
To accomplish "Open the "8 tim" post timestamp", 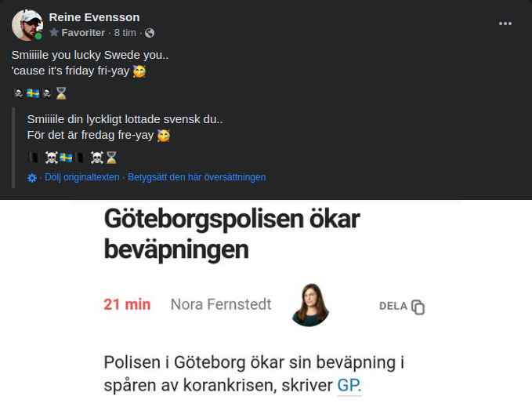I will [x=125, y=33].
